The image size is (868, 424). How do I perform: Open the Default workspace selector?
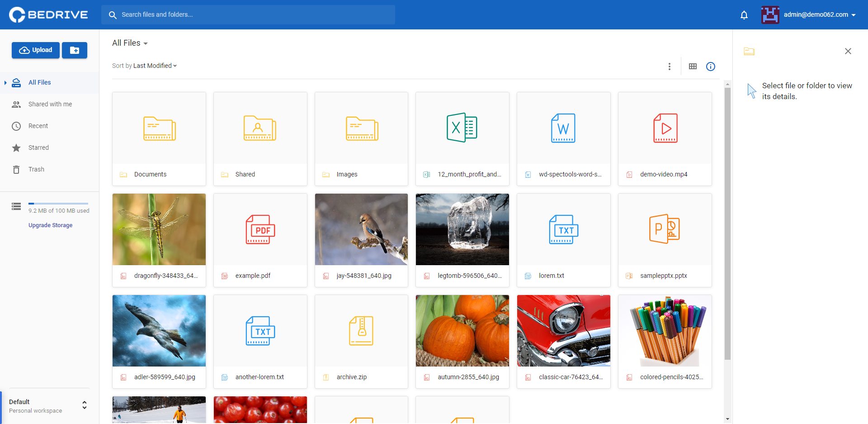(x=49, y=406)
